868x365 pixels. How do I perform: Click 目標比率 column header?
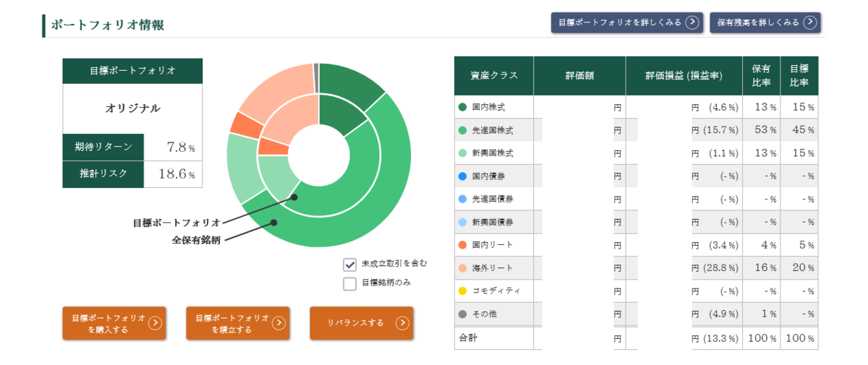(799, 76)
